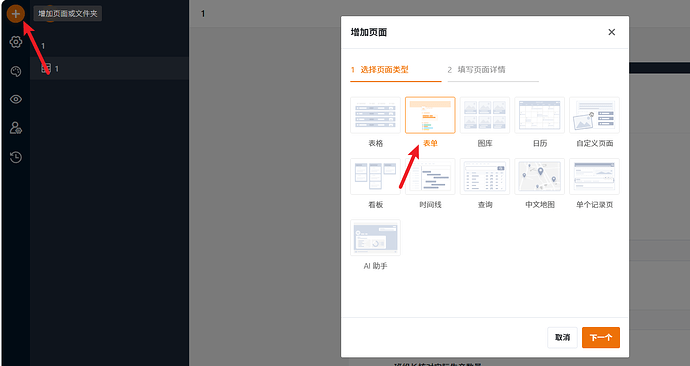This screenshot has width=690, height=366.
Task: Choose the 表单 page type thumbnail
Action: pyautogui.click(x=430, y=115)
